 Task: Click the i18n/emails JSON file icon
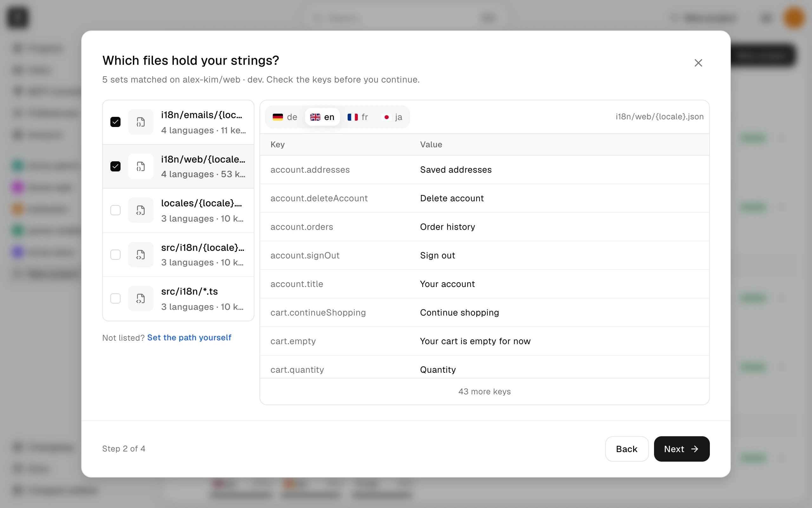click(x=141, y=122)
